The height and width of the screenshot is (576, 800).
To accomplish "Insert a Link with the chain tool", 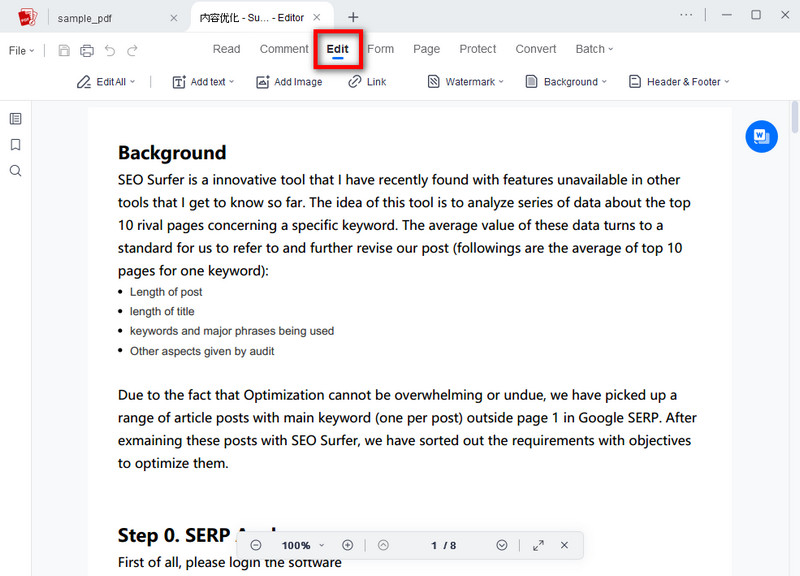I will click(367, 82).
